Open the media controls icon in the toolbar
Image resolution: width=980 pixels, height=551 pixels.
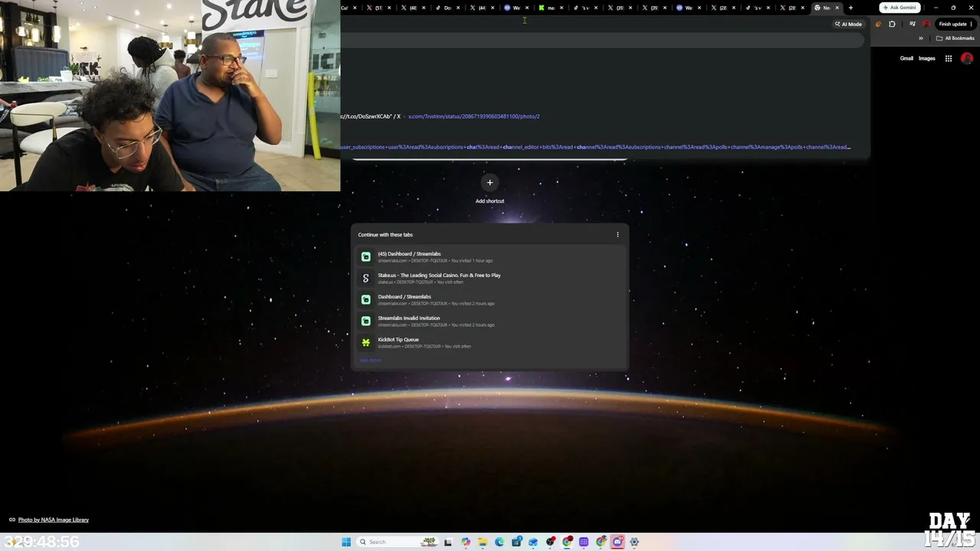912,24
